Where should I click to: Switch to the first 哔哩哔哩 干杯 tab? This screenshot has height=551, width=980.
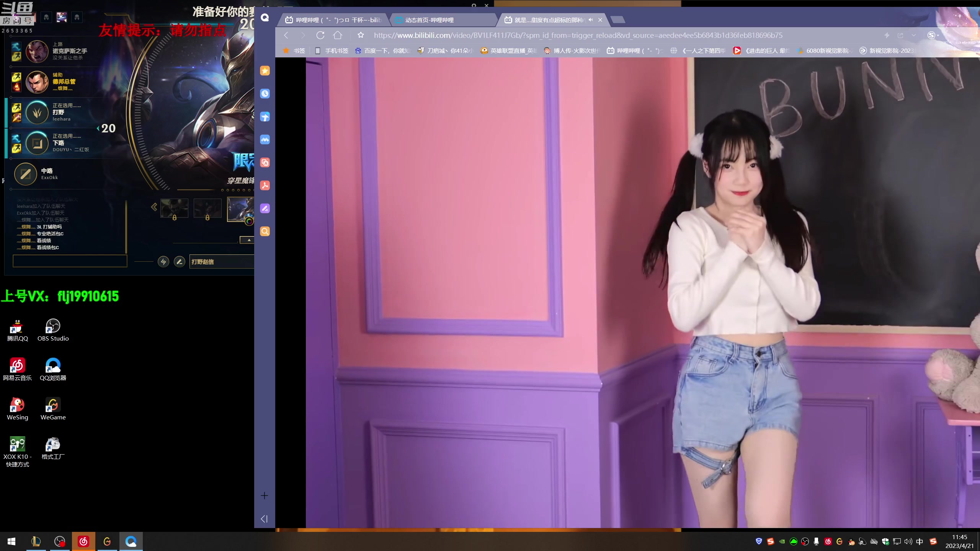tap(334, 20)
